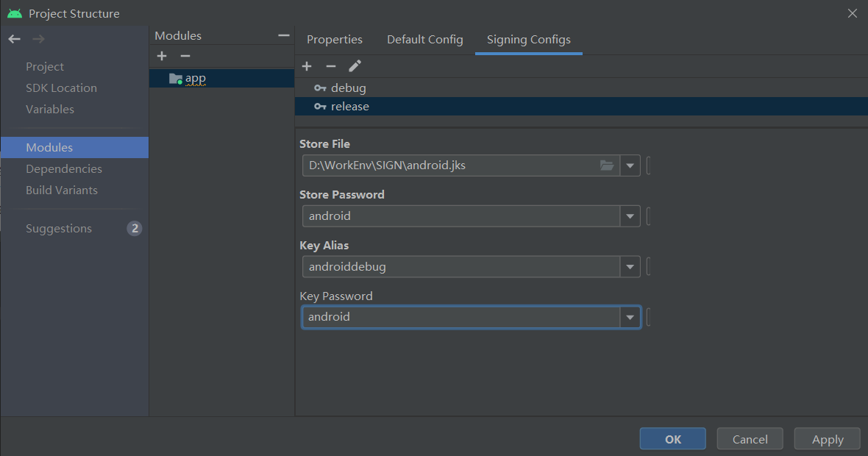
Task: Open the Key Alias dropdown arrow
Action: tap(630, 267)
